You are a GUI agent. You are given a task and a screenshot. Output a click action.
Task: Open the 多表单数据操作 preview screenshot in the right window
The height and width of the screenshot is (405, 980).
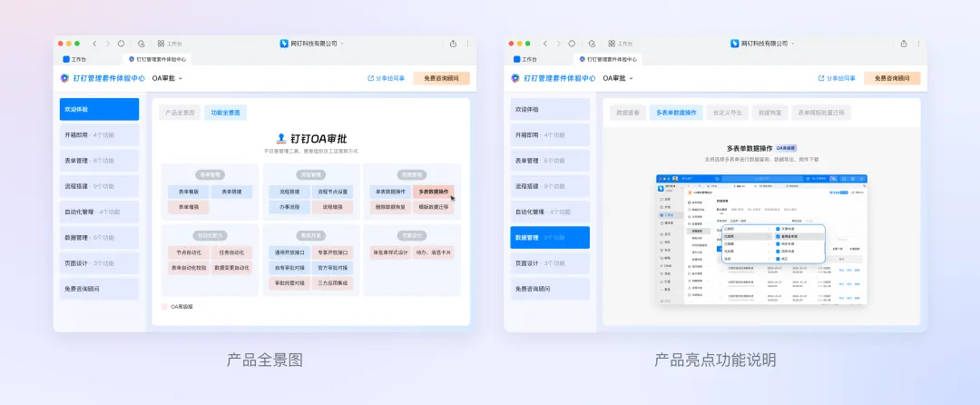(x=761, y=240)
